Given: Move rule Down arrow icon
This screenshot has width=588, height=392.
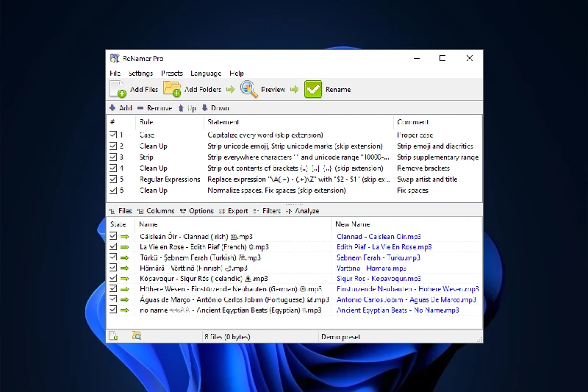Looking at the screenshot, I should coord(205,108).
